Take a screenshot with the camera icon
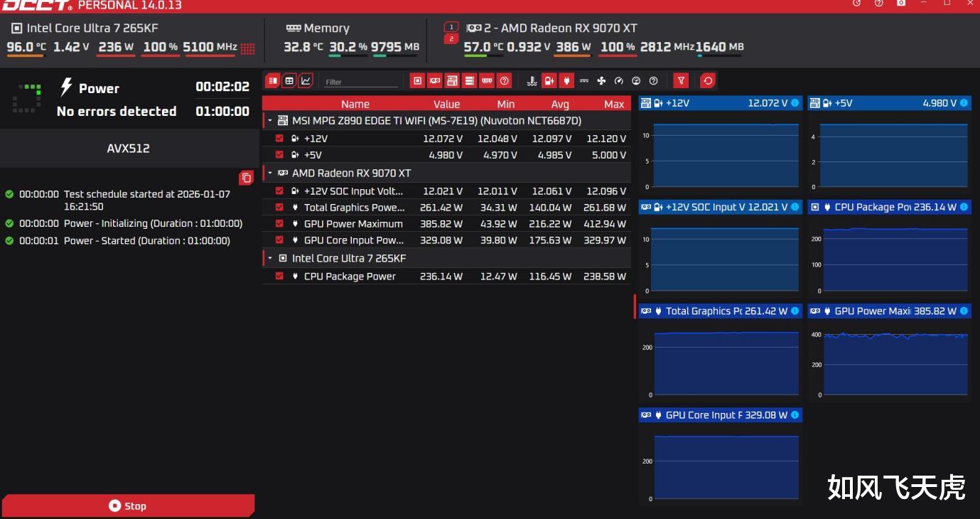 pos(901,4)
